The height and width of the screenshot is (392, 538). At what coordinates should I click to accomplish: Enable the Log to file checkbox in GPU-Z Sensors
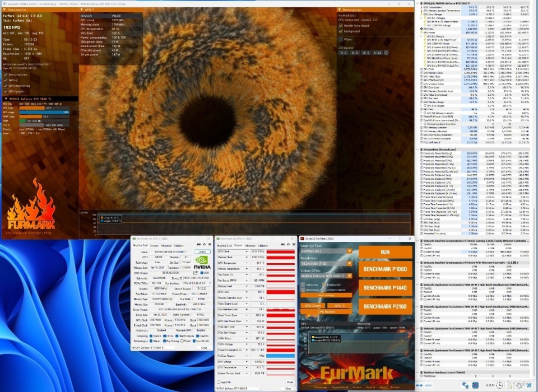[219, 382]
